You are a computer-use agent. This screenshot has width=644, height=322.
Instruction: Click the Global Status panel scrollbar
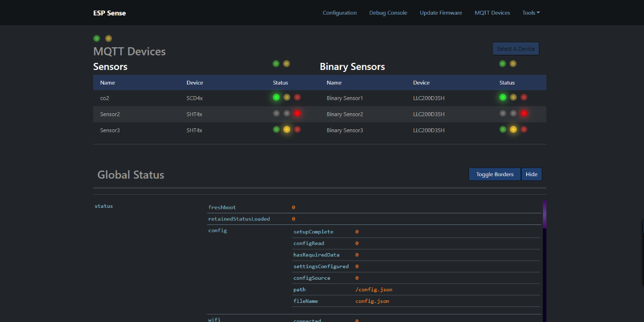(x=543, y=214)
